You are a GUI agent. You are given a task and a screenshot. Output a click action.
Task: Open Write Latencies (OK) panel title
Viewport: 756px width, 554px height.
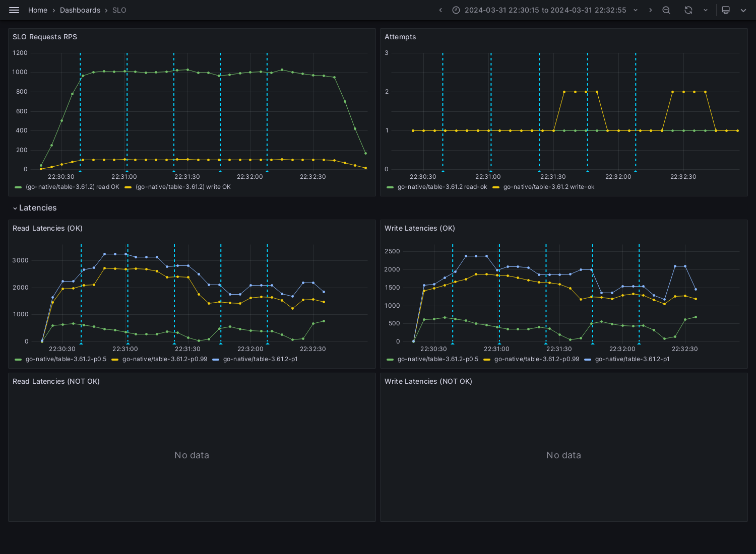tap(420, 228)
